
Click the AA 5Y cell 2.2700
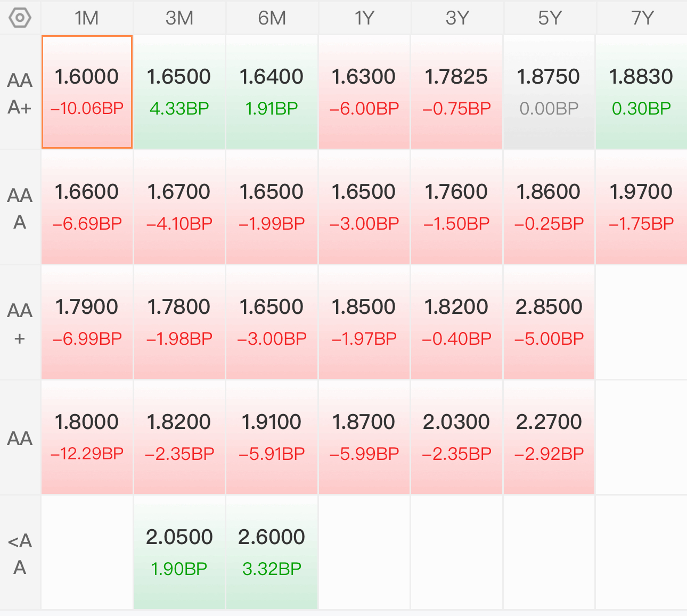[x=549, y=437]
